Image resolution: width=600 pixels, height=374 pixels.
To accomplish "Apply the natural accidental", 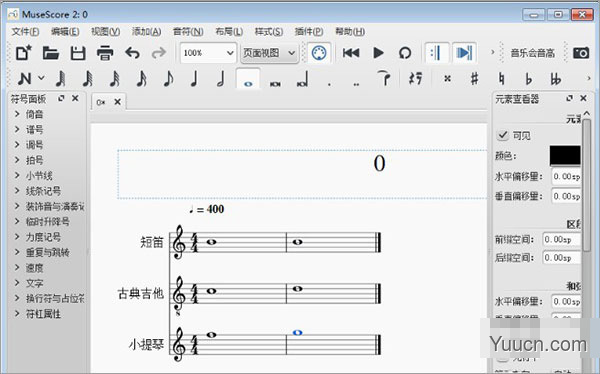I will (501, 79).
